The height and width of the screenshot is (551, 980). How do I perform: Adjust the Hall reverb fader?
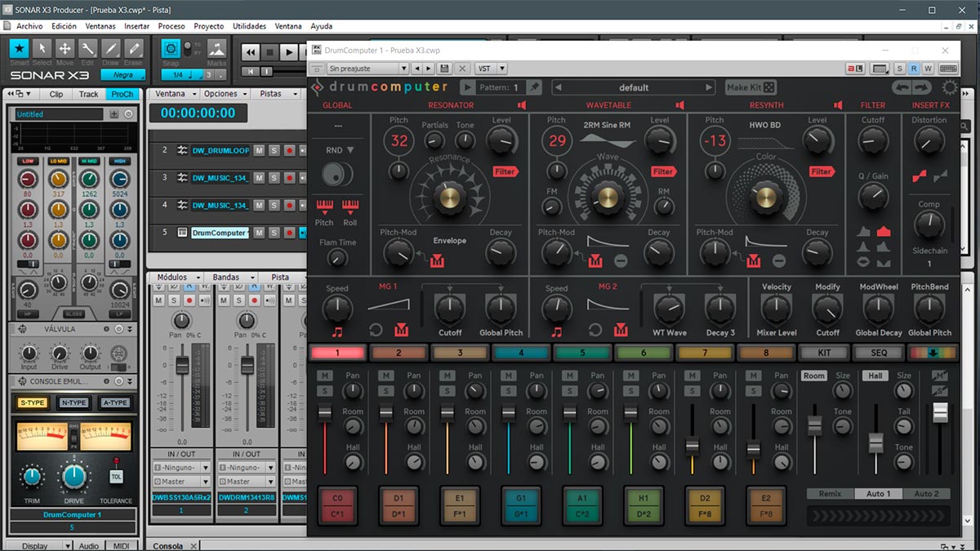875,443
